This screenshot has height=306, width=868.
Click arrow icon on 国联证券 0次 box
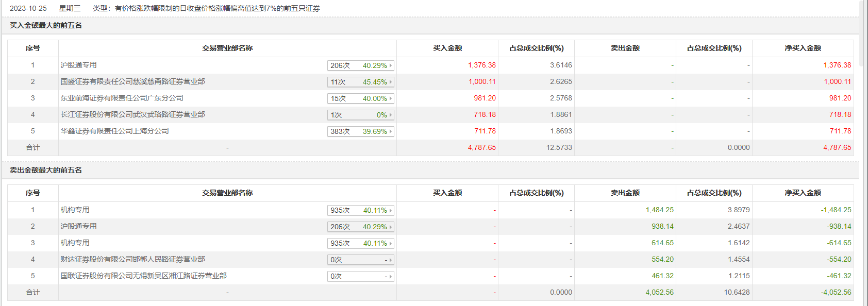[391, 276]
